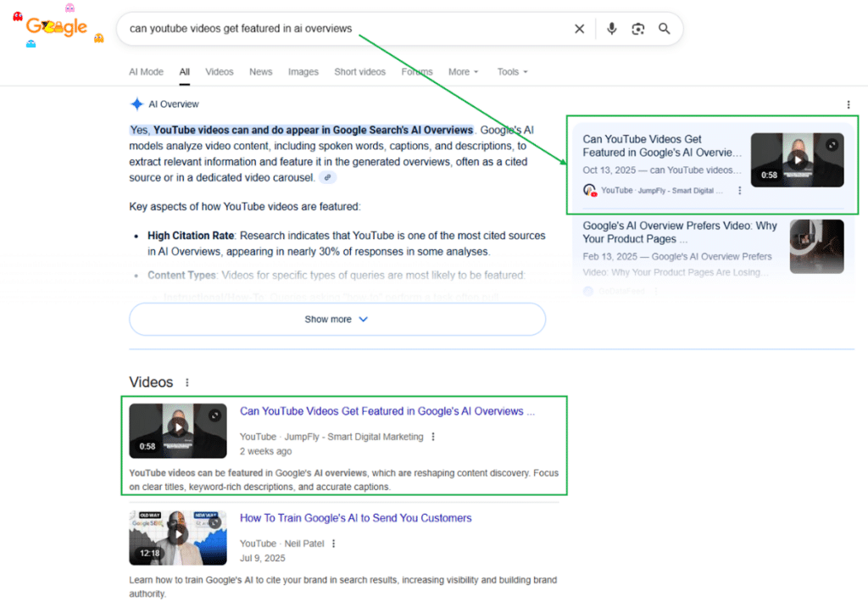868x602 pixels.
Task: Open 'How To Train Google's AI' video link
Action: (355, 518)
